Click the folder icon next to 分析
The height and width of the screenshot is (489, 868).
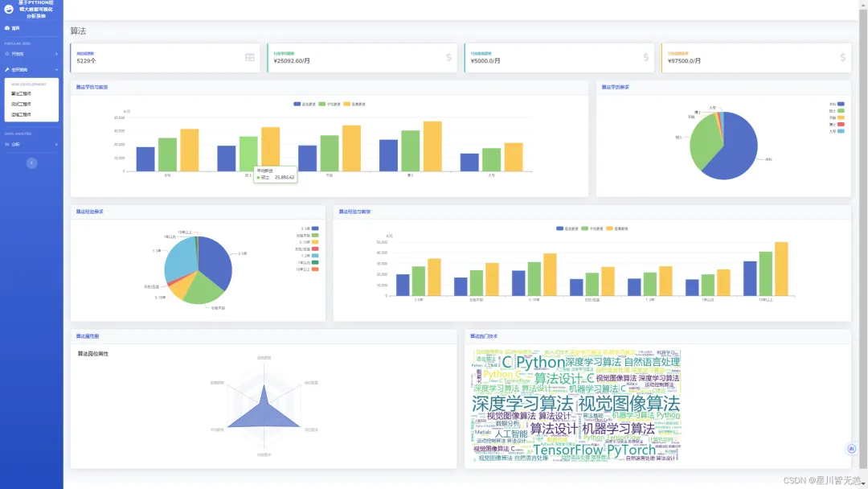(x=7, y=145)
